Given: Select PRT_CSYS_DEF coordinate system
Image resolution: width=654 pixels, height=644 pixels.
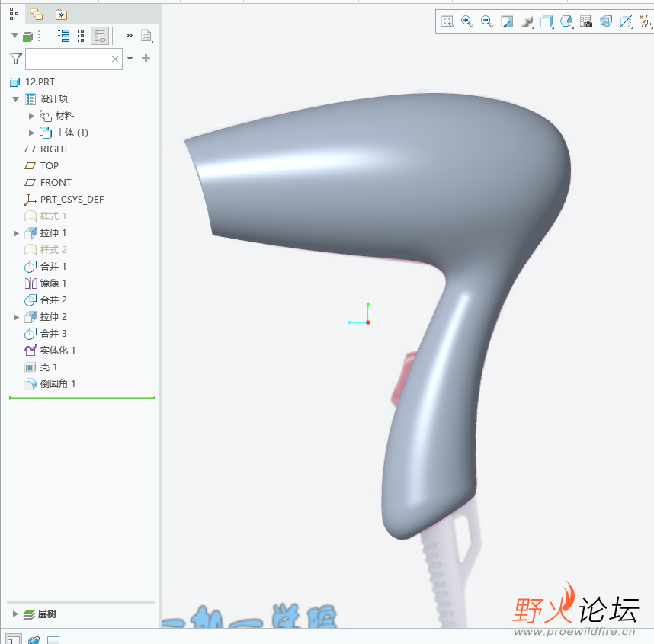Looking at the screenshot, I should (72, 200).
